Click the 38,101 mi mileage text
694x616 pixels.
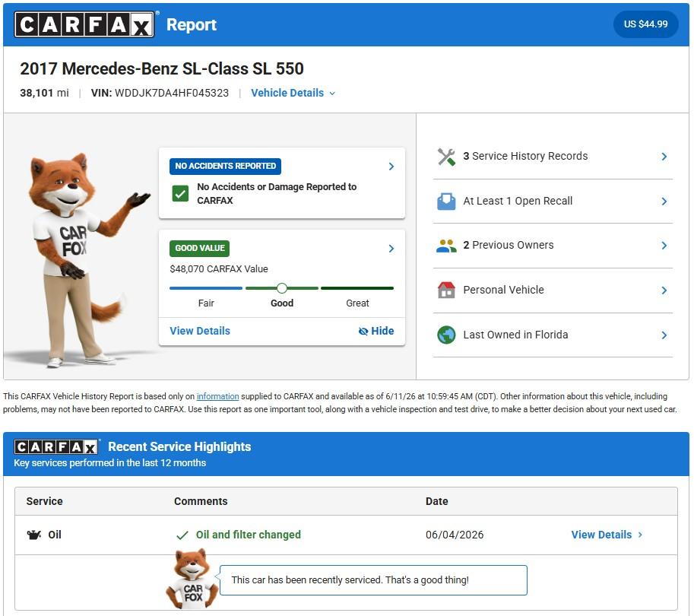tap(44, 93)
